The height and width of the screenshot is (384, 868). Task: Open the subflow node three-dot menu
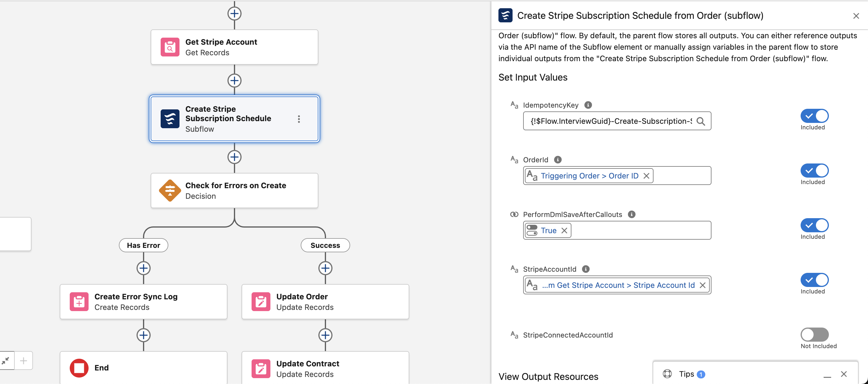tap(299, 119)
